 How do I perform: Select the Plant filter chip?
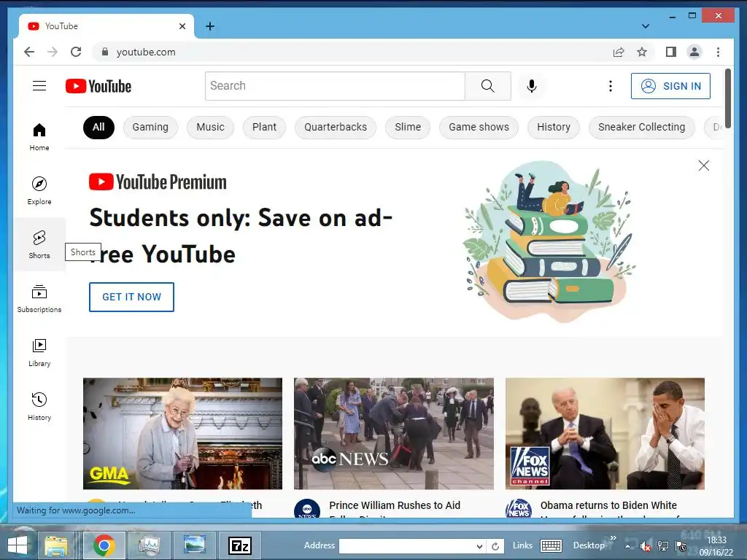[264, 127]
